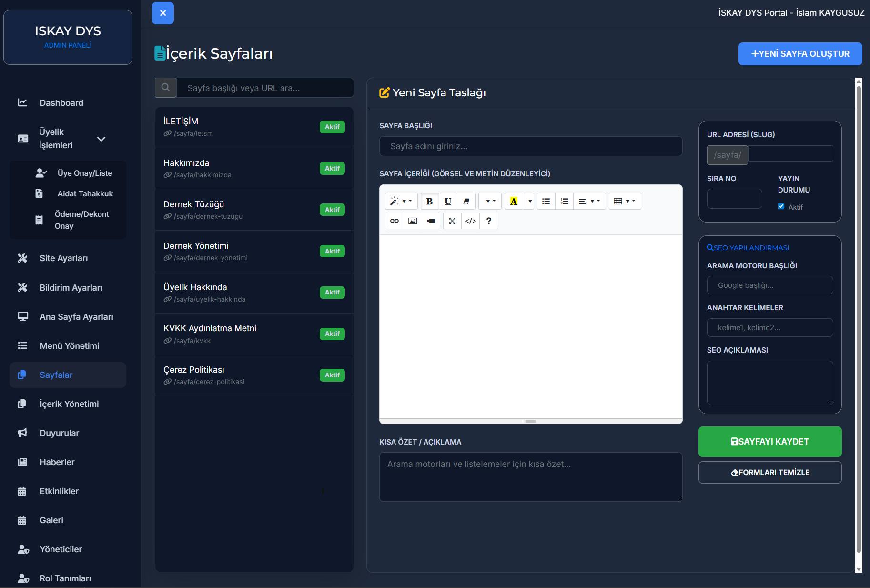The height and width of the screenshot is (588, 870).
Task: Expand the paragraph alignment dropdown
Action: point(589,202)
